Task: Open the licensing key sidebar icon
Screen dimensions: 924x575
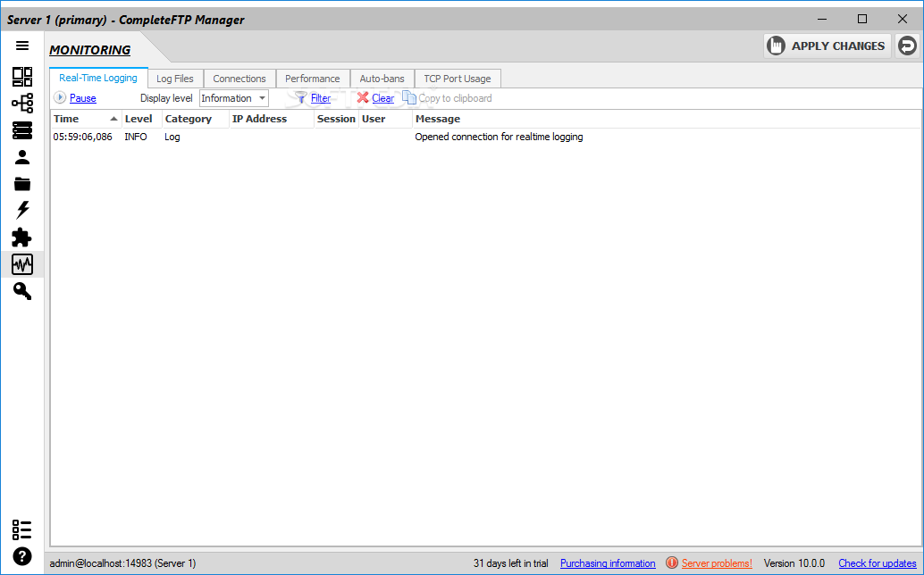Action: click(x=22, y=291)
